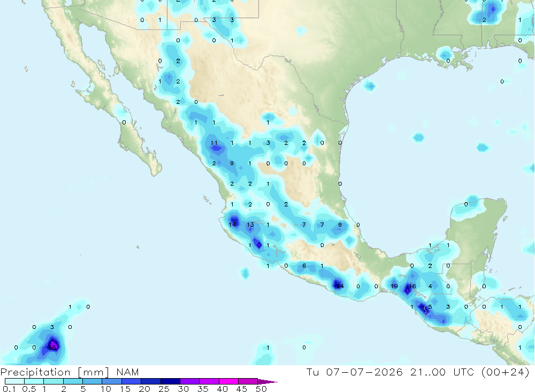This screenshot has width=535, height=392.
Task: Pick the 20–25 mm legend swatch
Action: pyautogui.click(x=151, y=381)
